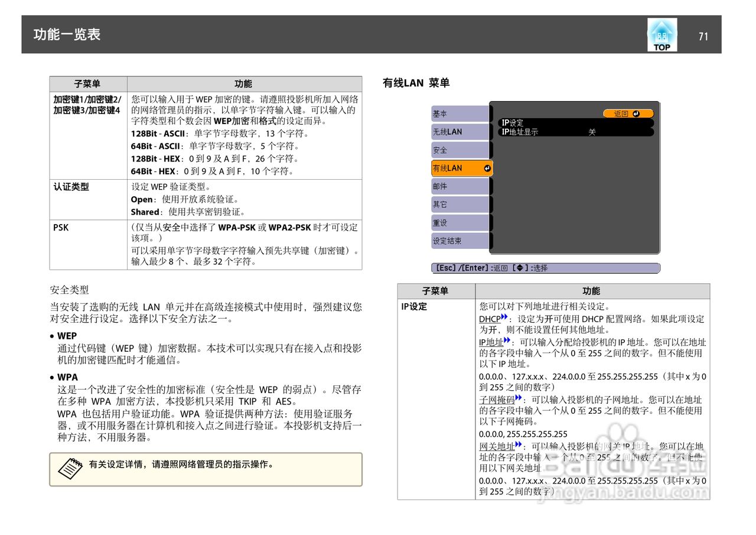
Task: Click the enter arrow icon on 有线LAN tab
Action: (x=486, y=168)
